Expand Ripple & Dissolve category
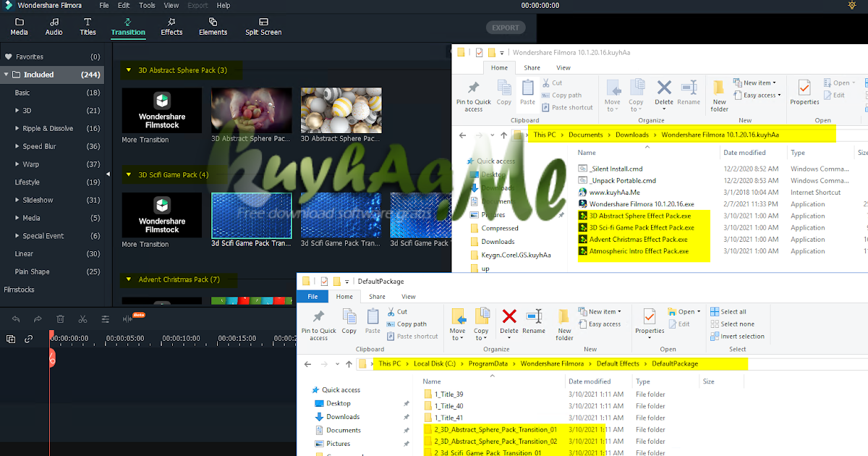This screenshot has width=868, height=456. click(17, 129)
